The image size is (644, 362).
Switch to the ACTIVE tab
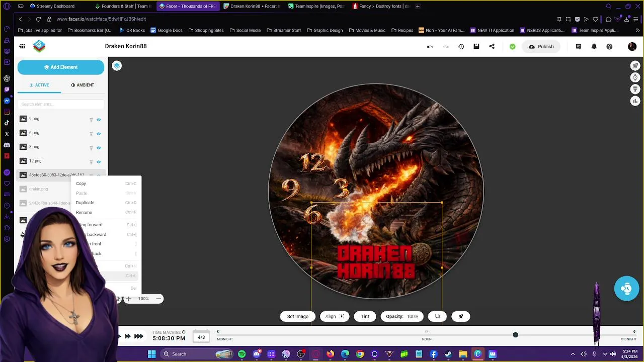click(39, 85)
